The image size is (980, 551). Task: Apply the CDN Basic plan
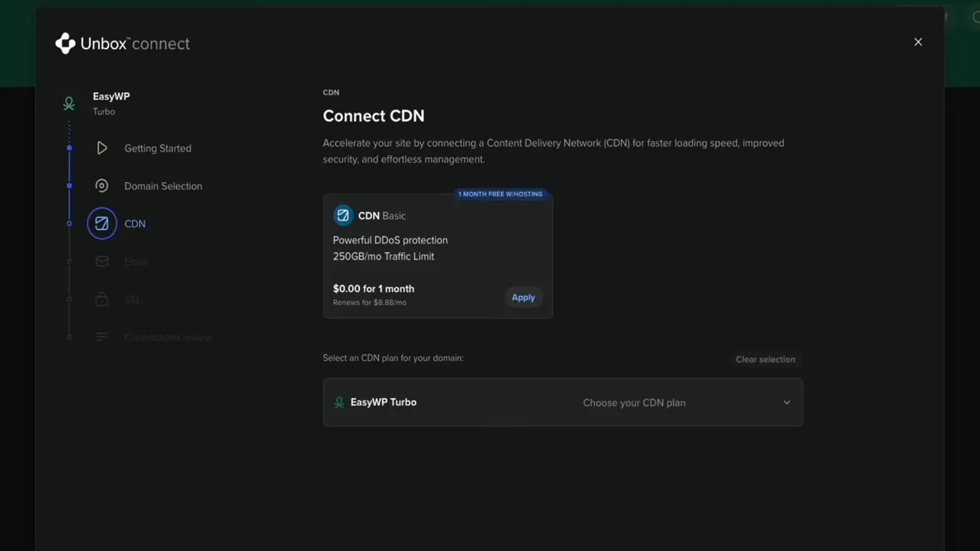click(524, 298)
